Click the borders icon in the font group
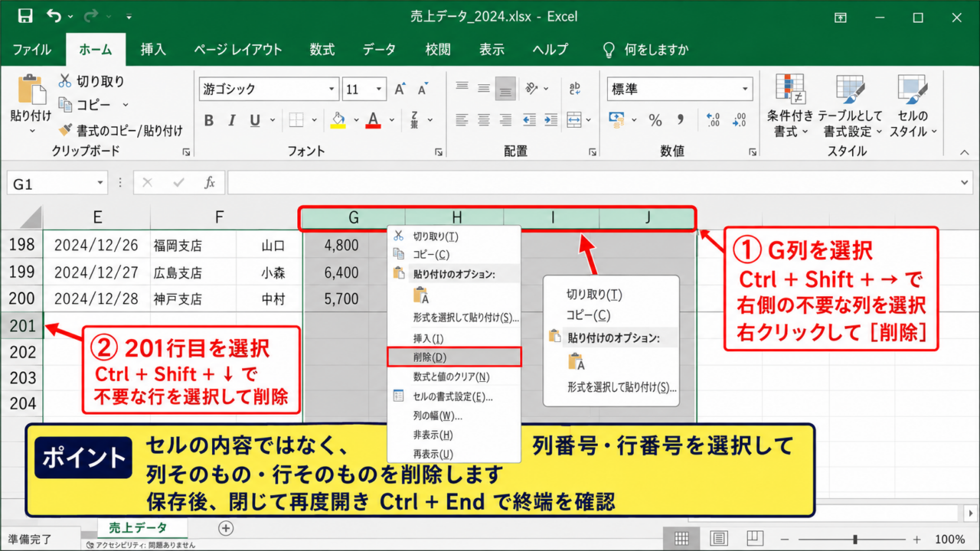 296,120
